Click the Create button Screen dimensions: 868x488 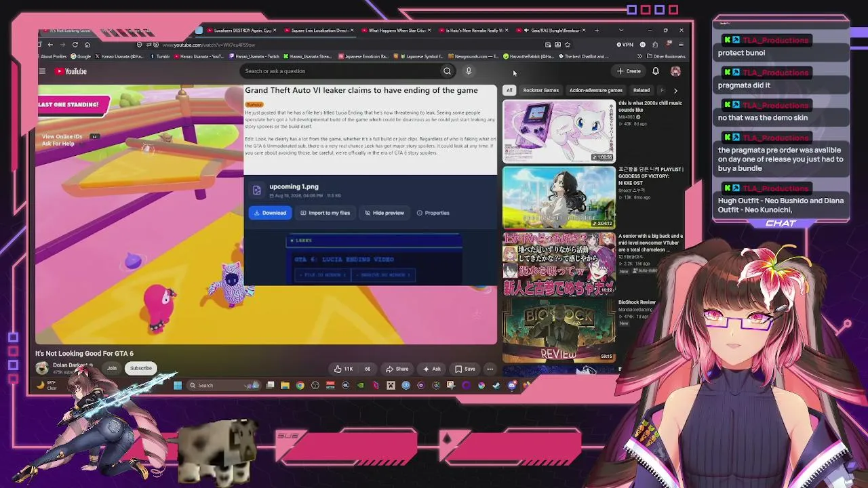[629, 71]
